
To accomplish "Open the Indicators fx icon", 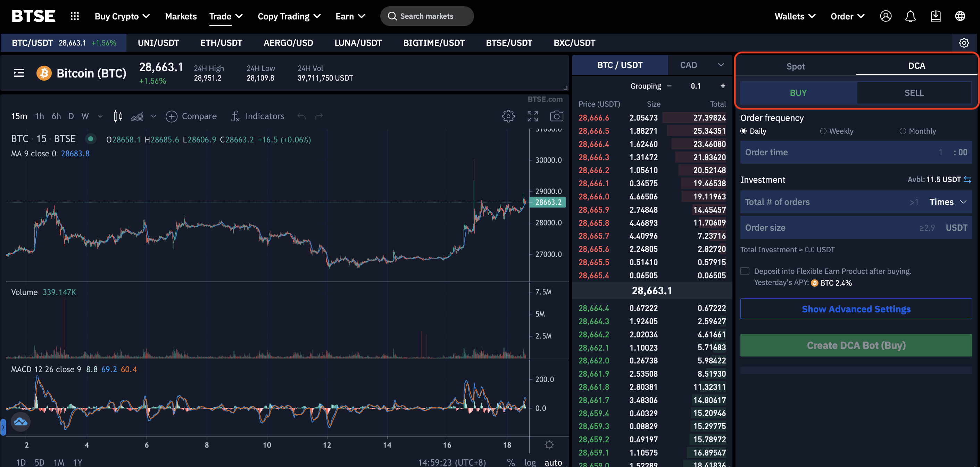I will pos(235,116).
